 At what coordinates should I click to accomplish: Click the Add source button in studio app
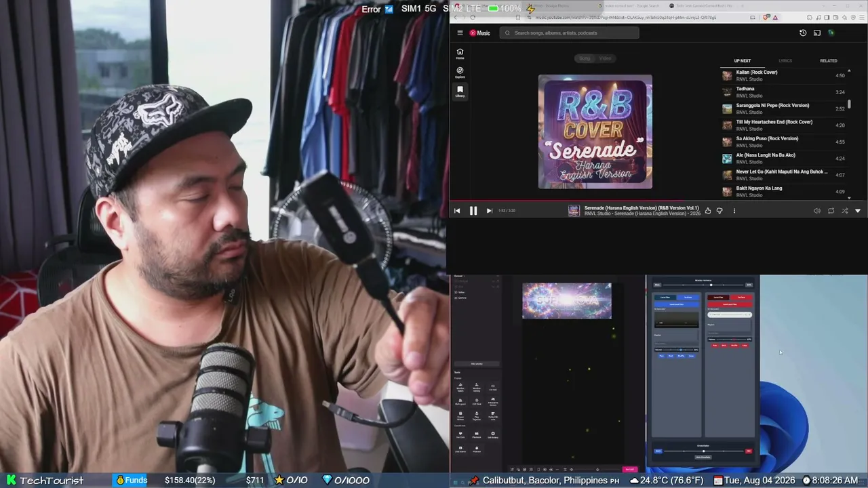click(477, 364)
